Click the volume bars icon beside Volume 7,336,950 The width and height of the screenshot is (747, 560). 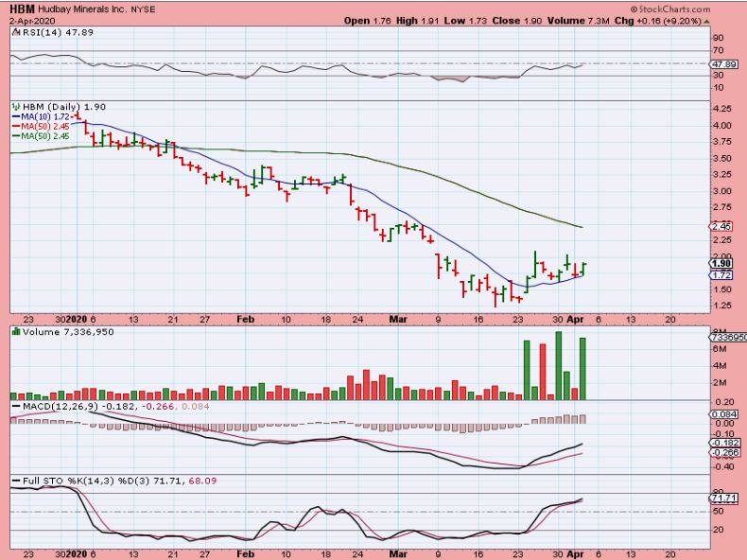tap(16, 332)
